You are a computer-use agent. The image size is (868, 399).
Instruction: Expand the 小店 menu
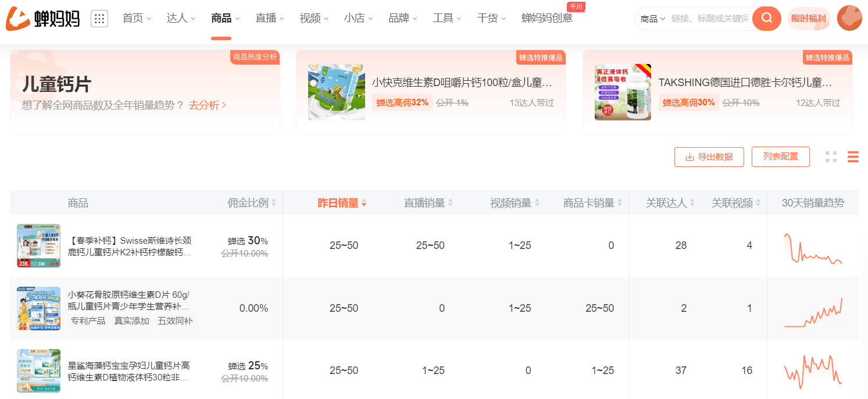coord(358,18)
